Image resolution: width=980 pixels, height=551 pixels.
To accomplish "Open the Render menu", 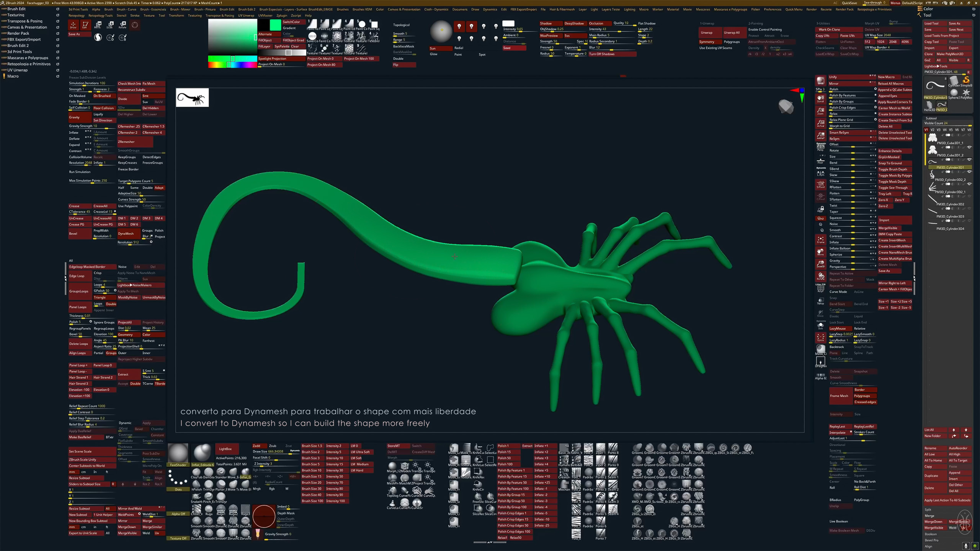I will pyautogui.click(x=811, y=9).
